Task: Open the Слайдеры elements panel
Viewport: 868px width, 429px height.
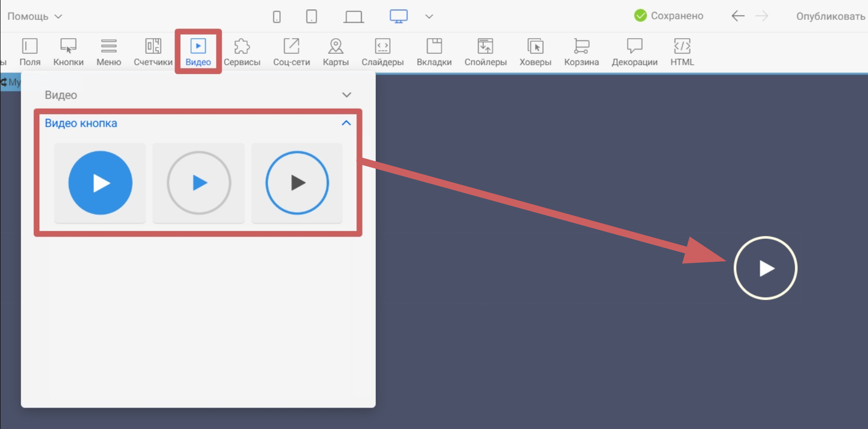Action: (382, 52)
